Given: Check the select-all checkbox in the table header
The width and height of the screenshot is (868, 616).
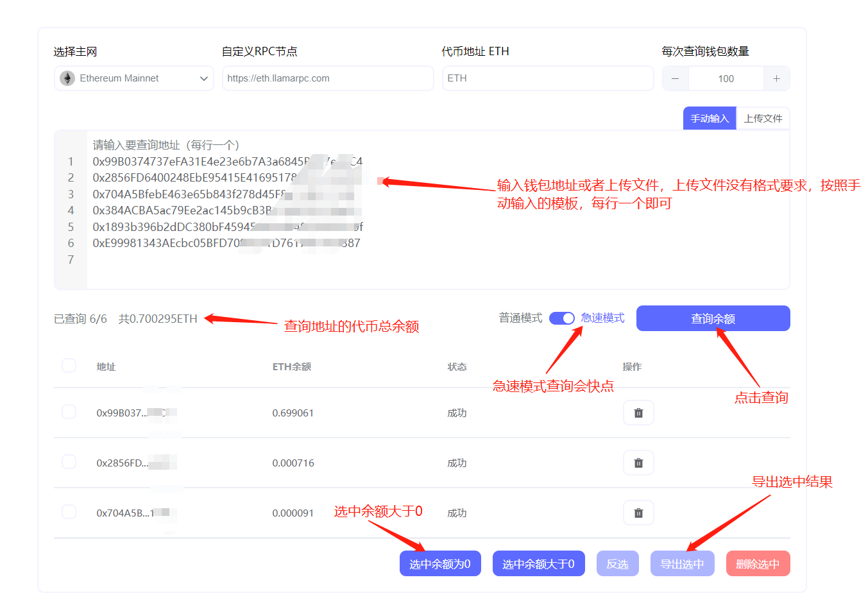Looking at the screenshot, I should coord(69,365).
